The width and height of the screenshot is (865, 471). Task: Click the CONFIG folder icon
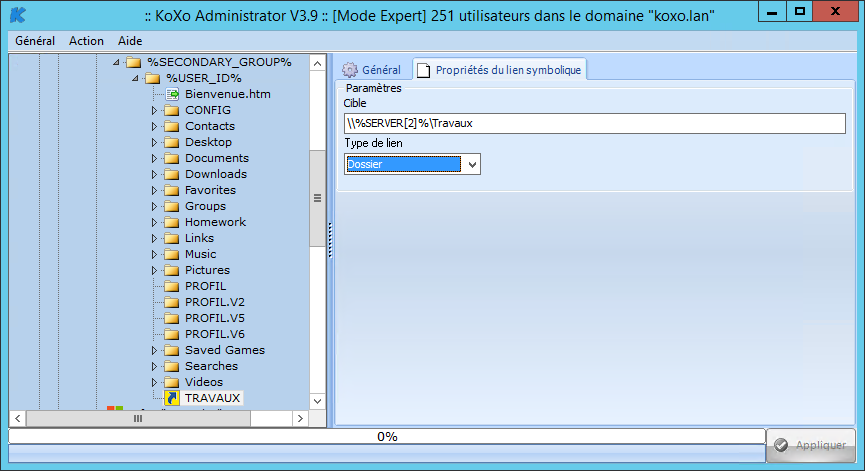(x=172, y=110)
